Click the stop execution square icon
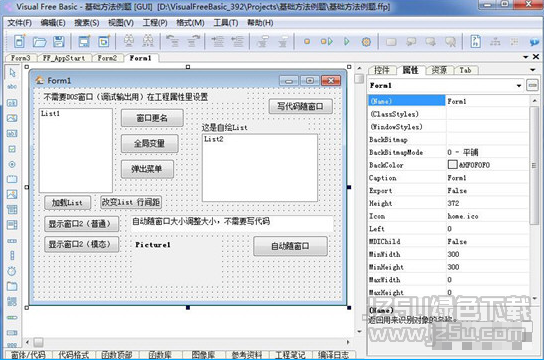Viewport: 544px width, 360px height. click(x=307, y=42)
